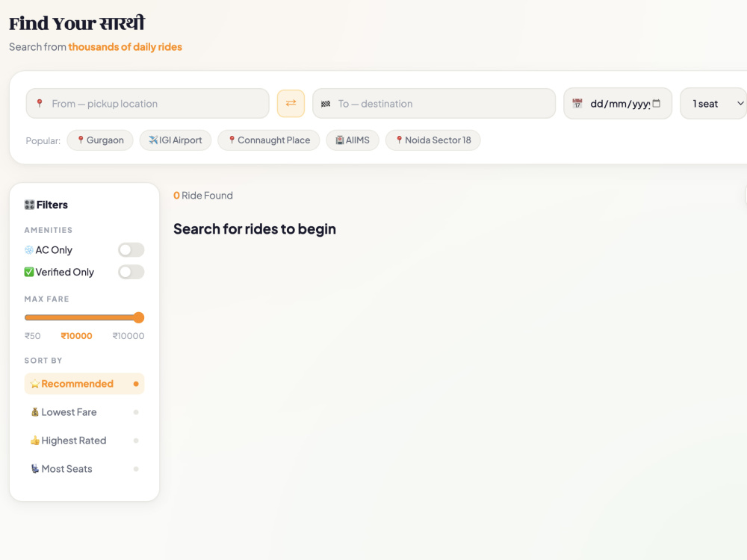The image size is (747, 560).
Task: Click the green check icon beside Verified Only
Action: tap(29, 272)
